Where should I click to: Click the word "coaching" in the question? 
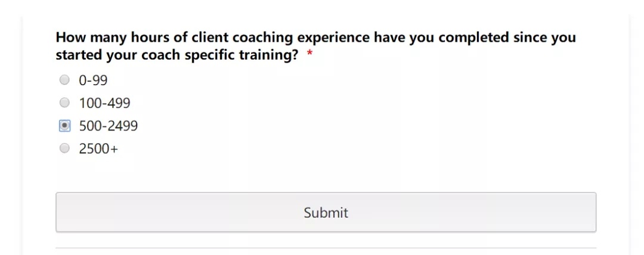pyautogui.click(x=262, y=38)
